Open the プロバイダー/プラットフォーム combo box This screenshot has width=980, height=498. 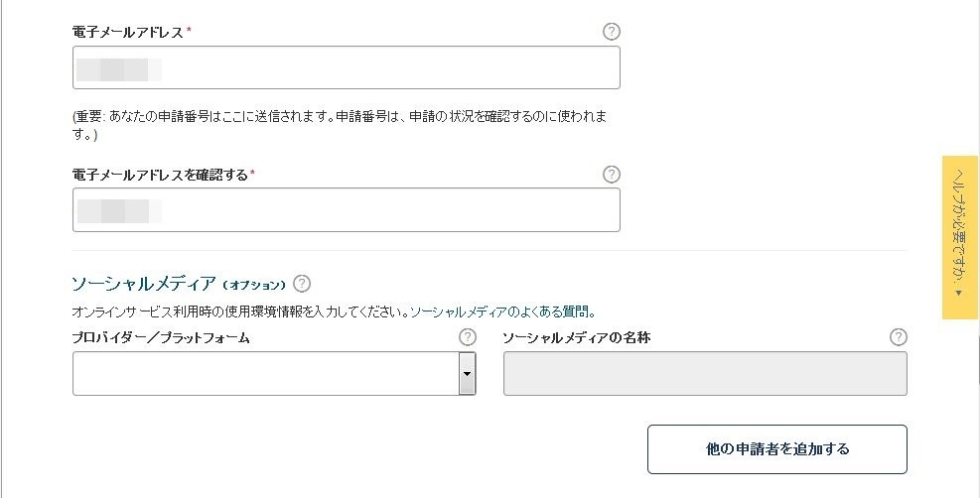[274, 373]
